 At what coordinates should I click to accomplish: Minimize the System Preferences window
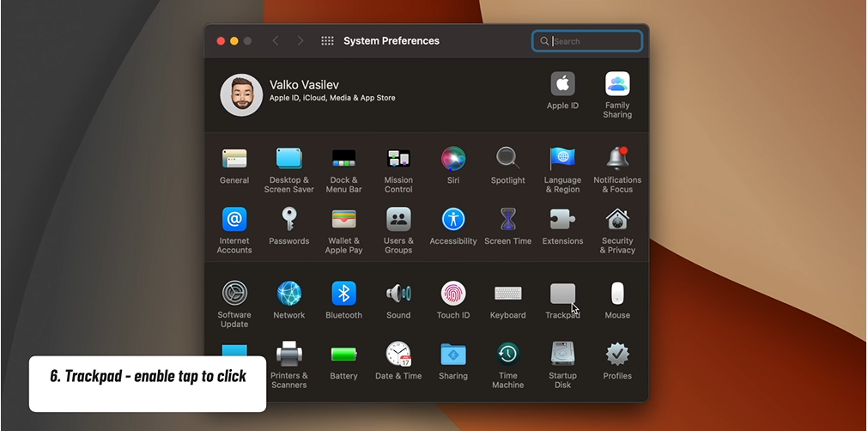tap(234, 41)
